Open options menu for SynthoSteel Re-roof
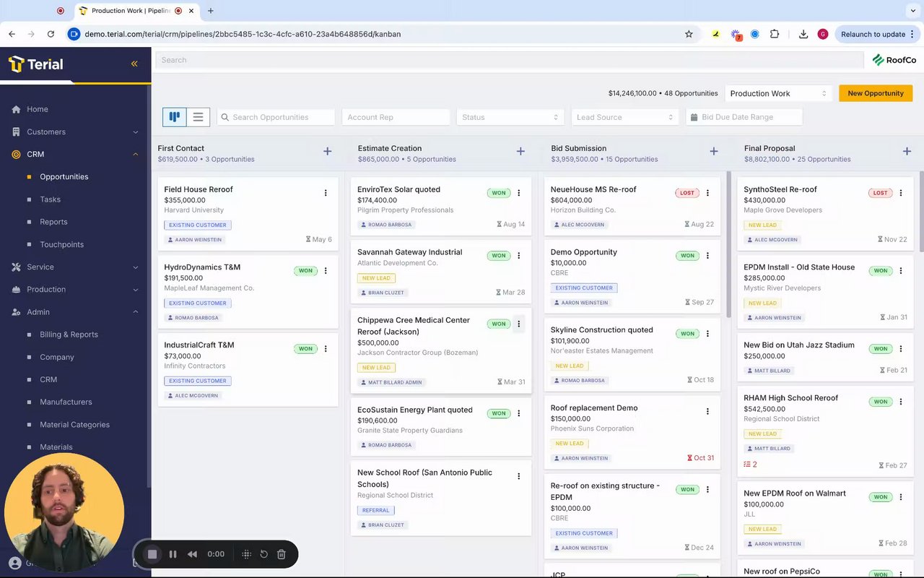Image resolution: width=924 pixels, height=578 pixels. pos(901,193)
